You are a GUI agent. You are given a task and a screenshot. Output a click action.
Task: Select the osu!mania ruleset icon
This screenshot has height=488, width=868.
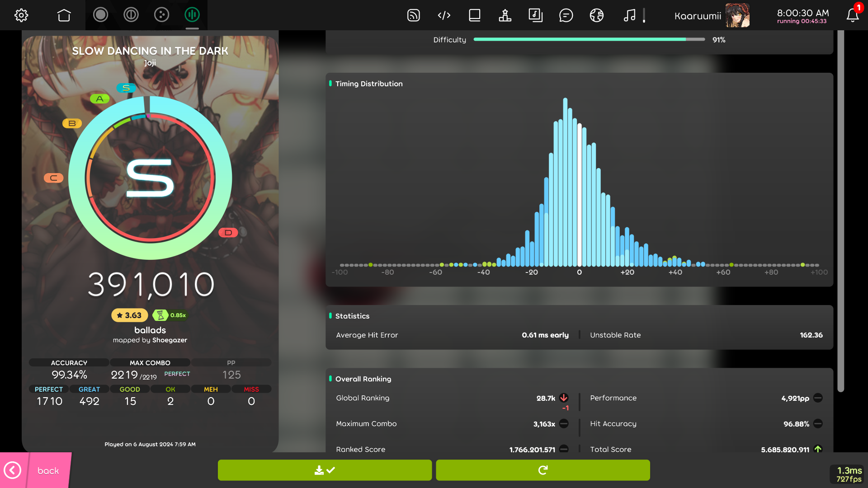(x=192, y=15)
